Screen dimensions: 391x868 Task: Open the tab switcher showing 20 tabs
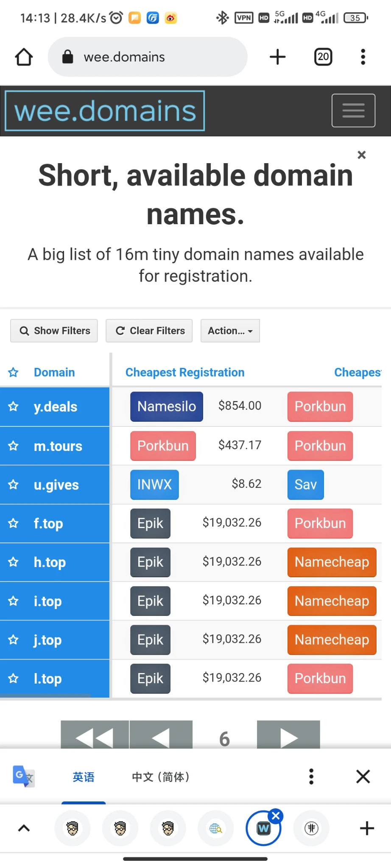(x=323, y=57)
